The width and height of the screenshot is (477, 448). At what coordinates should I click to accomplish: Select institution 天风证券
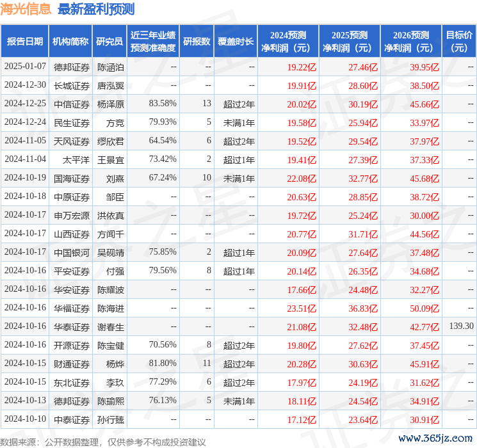(72, 141)
